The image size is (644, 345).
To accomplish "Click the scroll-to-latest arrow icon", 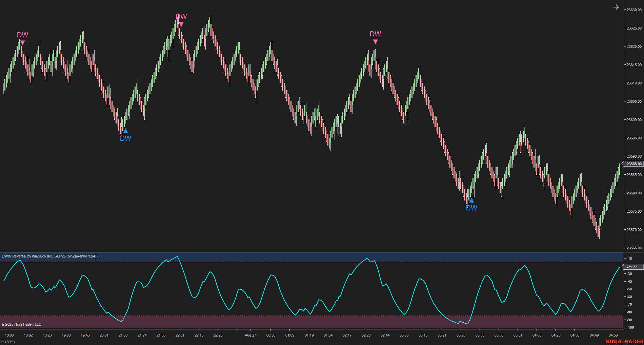I will pos(616,7).
